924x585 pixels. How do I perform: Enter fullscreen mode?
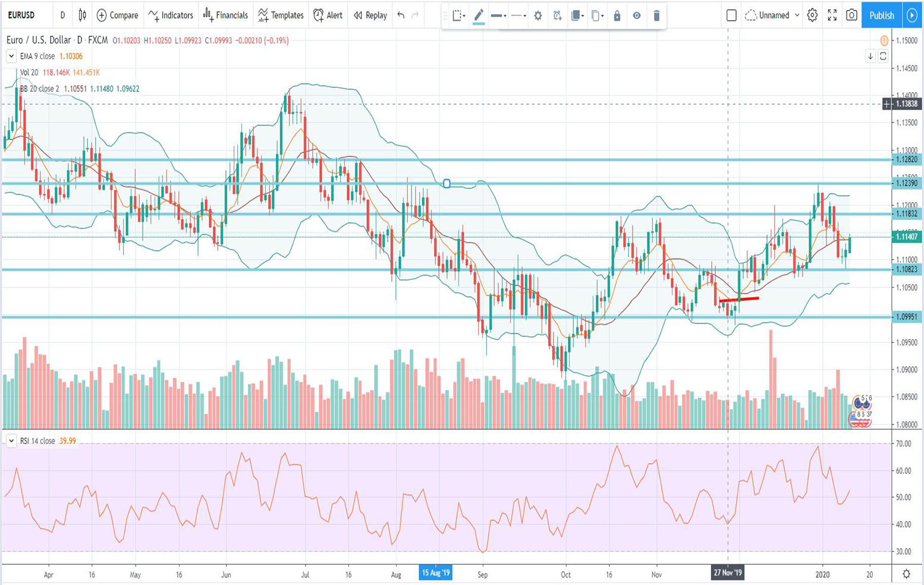click(x=832, y=15)
